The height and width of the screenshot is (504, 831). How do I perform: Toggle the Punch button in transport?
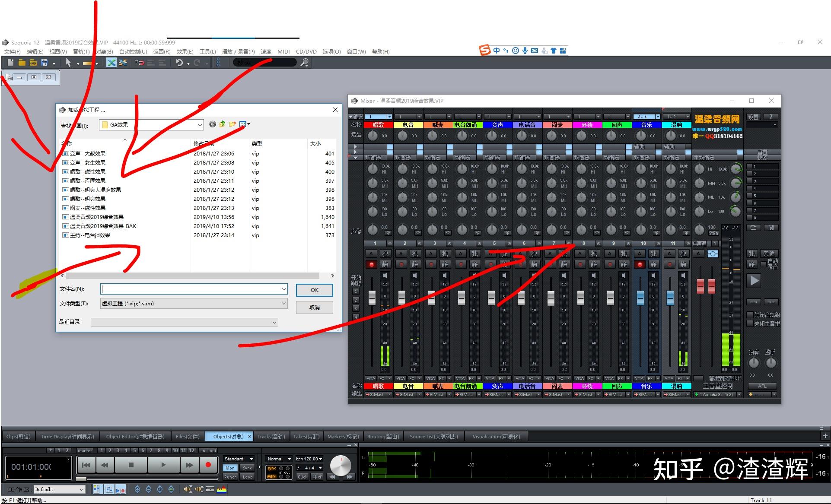click(x=230, y=477)
